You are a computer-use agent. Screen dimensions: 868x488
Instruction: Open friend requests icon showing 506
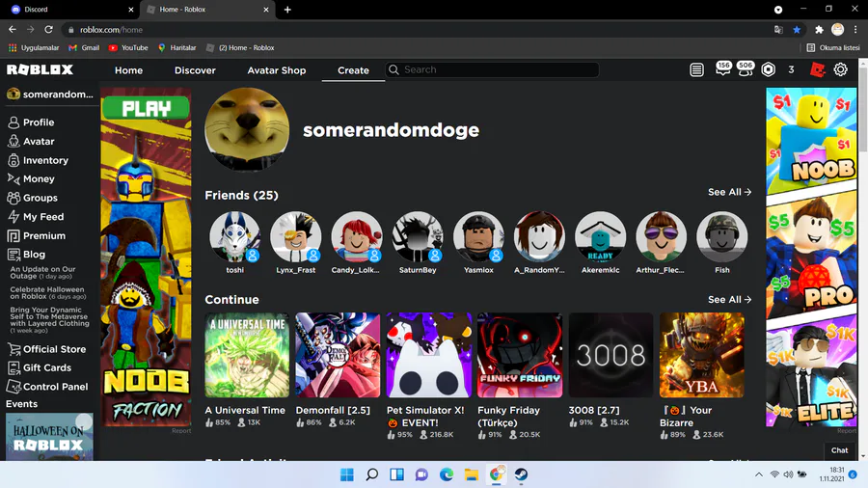(746, 69)
